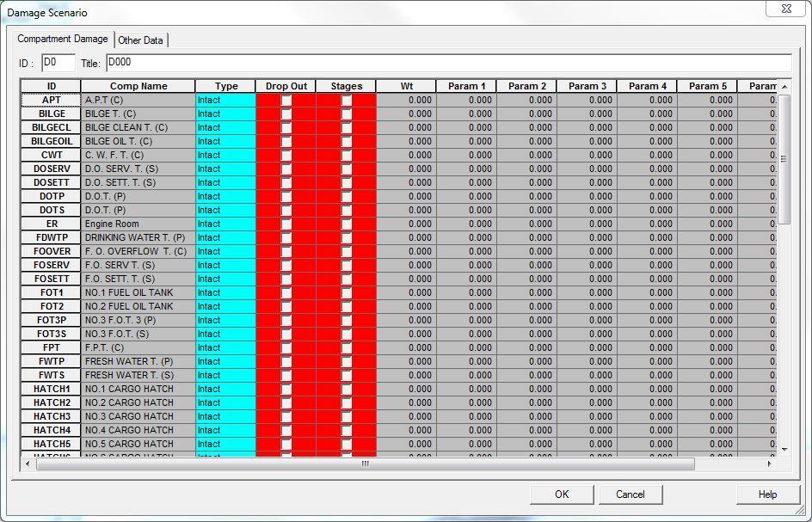Select the FOSERV row header
Screen dimensions: 812x522
click(x=52, y=265)
